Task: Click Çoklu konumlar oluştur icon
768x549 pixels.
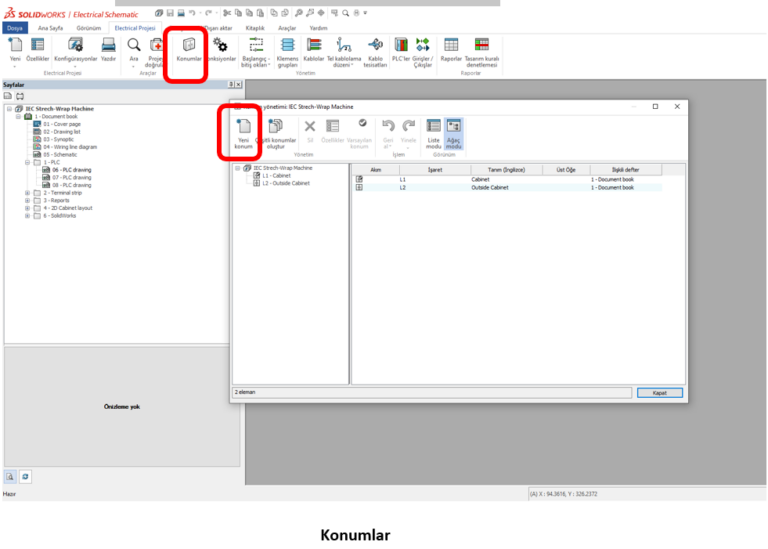Action: click(x=273, y=132)
